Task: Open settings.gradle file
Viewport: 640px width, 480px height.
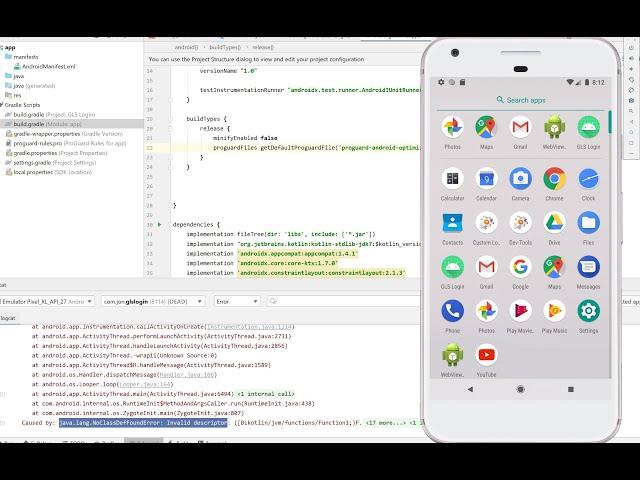Action: pos(51,162)
